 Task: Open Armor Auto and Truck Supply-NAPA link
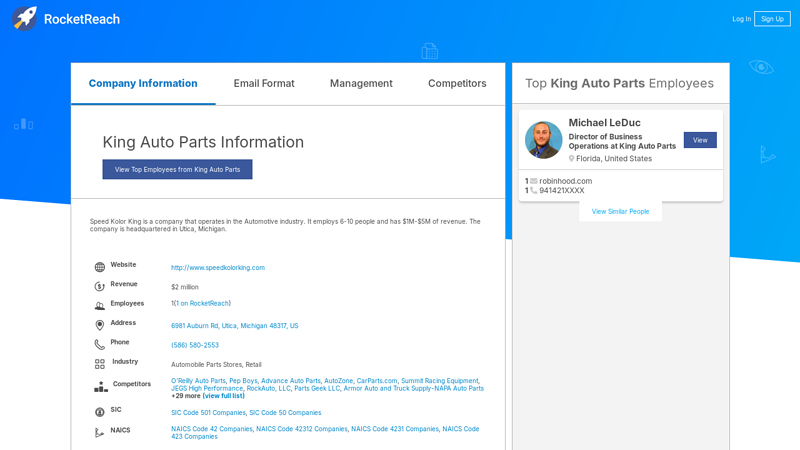(413, 388)
